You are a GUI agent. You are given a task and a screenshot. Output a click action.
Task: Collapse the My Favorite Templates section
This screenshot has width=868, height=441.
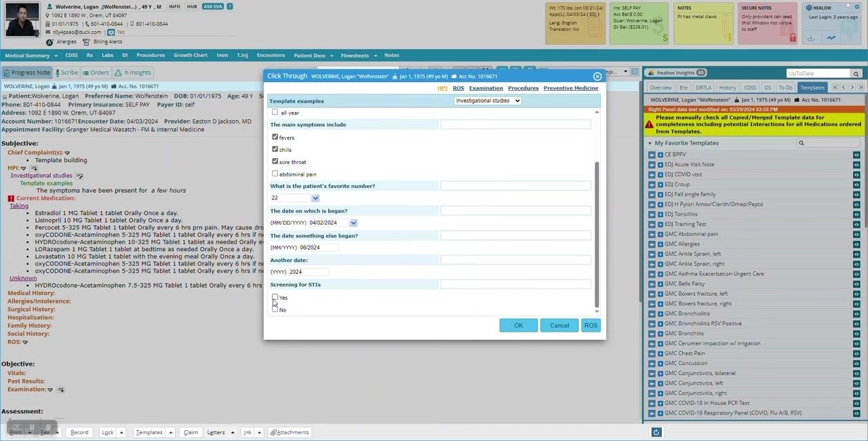tap(650, 143)
